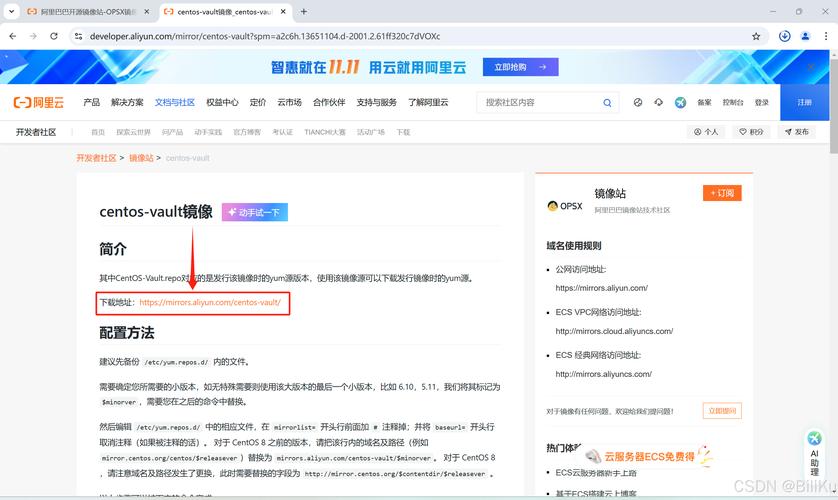Click the 阿里云 logo
The image size is (838, 500).
[38, 102]
